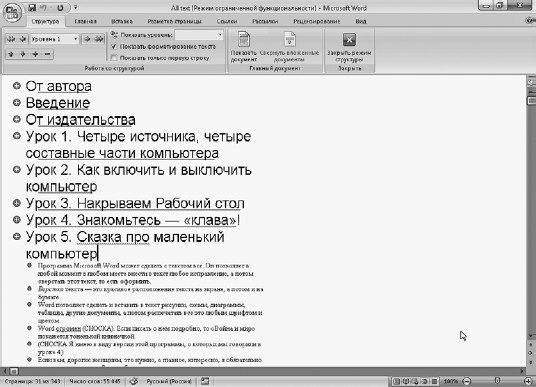Open the Вставка ribbon tab
536x387 pixels.
122,21
